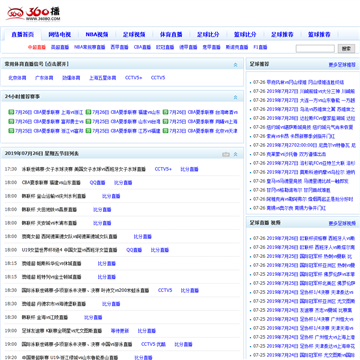Open the CBA直播 link
360x360 pixels.
(x=142, y=47)
